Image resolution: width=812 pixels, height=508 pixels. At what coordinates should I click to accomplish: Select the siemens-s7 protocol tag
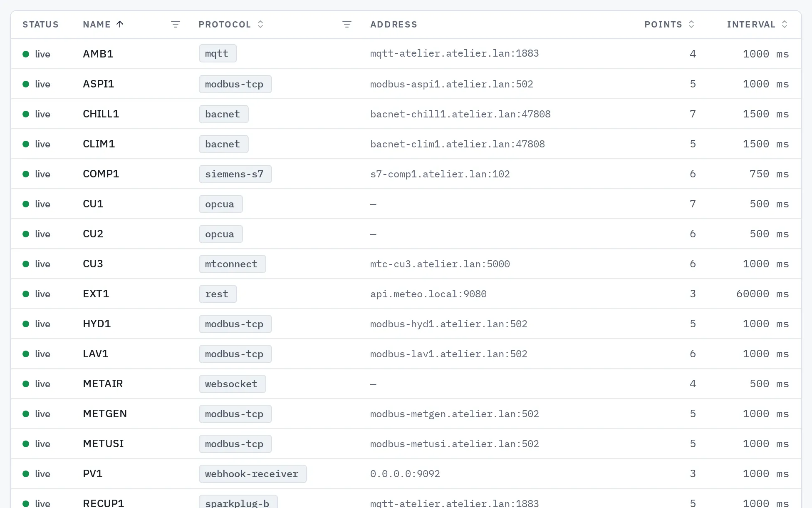[235, 174]
